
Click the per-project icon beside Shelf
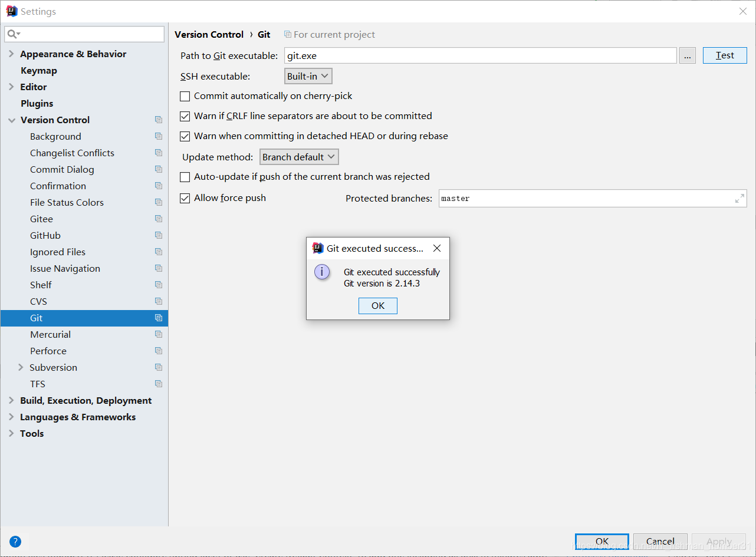159,285
